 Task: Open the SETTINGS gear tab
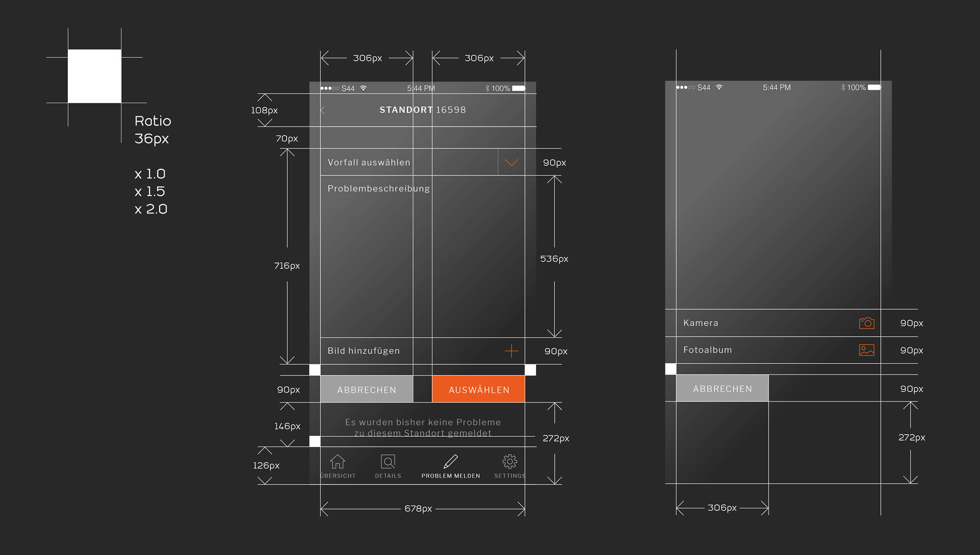(510, 466)
